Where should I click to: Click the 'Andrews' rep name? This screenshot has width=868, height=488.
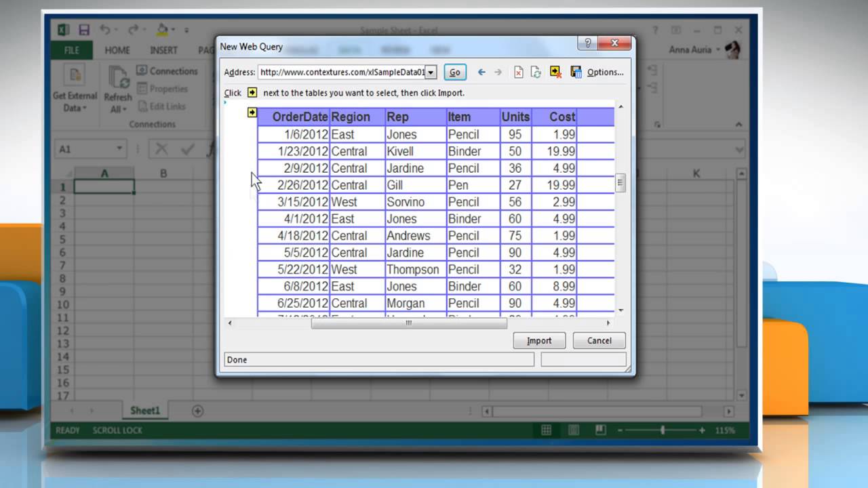click(408, 236)
